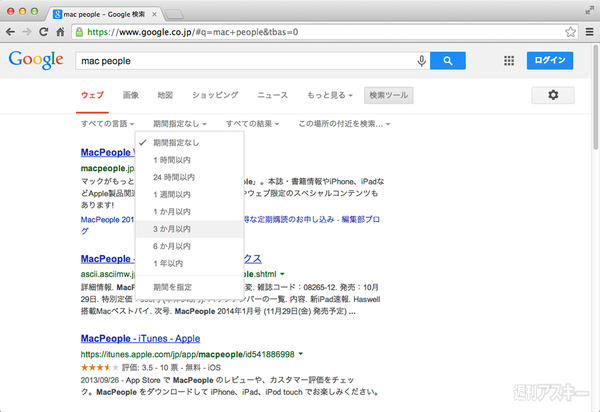Viewport: 600px width, 412px height.
Task: Select the ウェブ tab
Action: tap(92, 95)
